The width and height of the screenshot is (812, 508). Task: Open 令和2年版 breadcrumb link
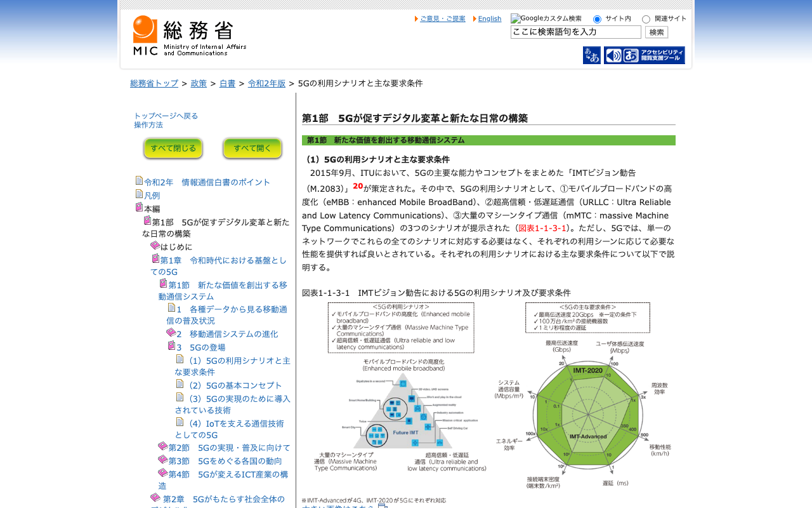point(267,83)
